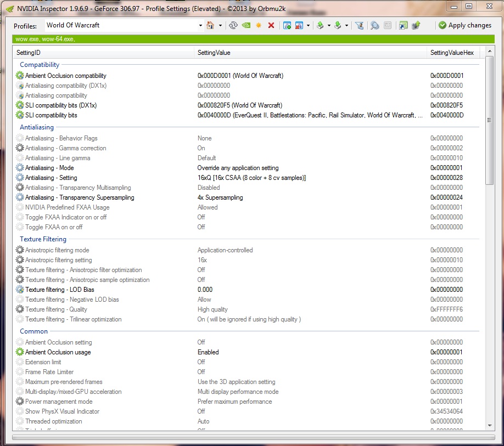Remove application from profile icon

point(299,25)
